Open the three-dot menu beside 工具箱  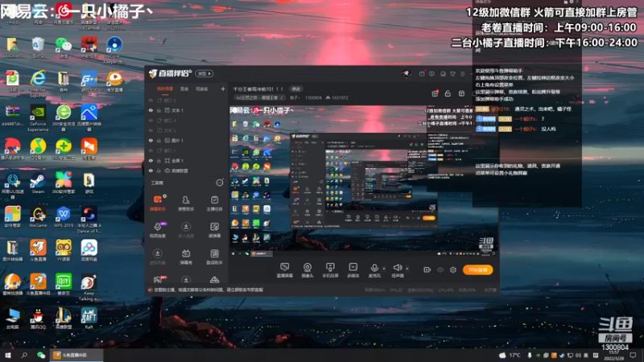[x=220, y=183]
